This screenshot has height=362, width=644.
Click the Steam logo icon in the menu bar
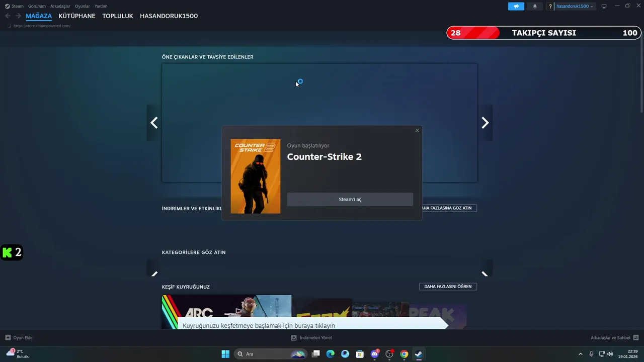(x=7, y=6)
